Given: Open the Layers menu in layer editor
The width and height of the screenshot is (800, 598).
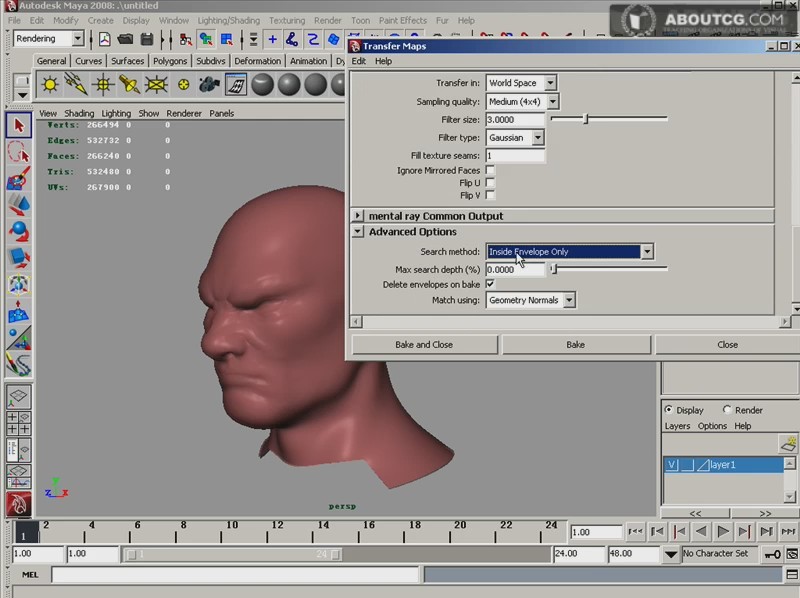Looking at the screenshot, I should (x=677, y=426).
